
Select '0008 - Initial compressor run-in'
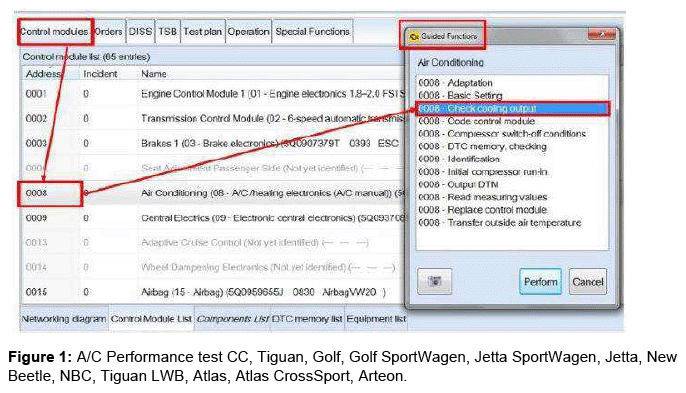click(483, 172)
